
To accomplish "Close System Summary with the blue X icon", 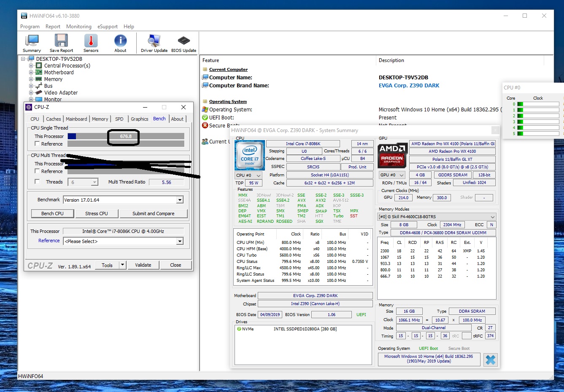I will coord(490,360).
